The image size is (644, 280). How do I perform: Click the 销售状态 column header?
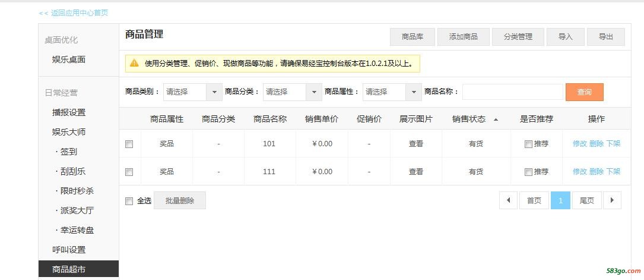pyautogui.click(x=469, y=119)
